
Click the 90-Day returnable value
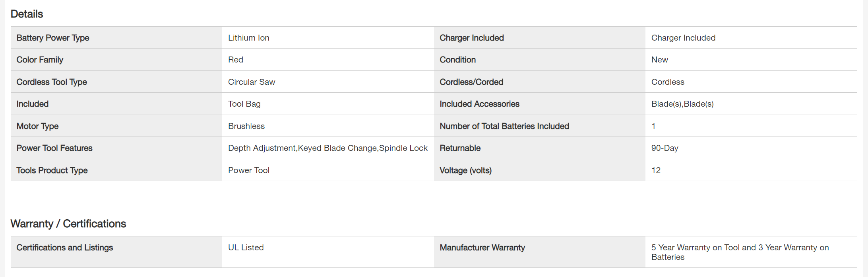(x=665, y=148)
